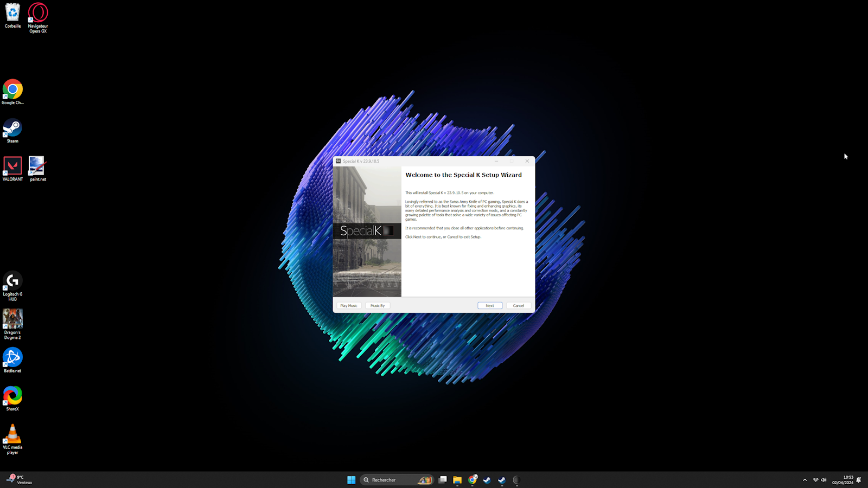Select the ShareX desktop icon
Image resolution: width=868 pixels, height=488 pixels.
click(12, 399)
